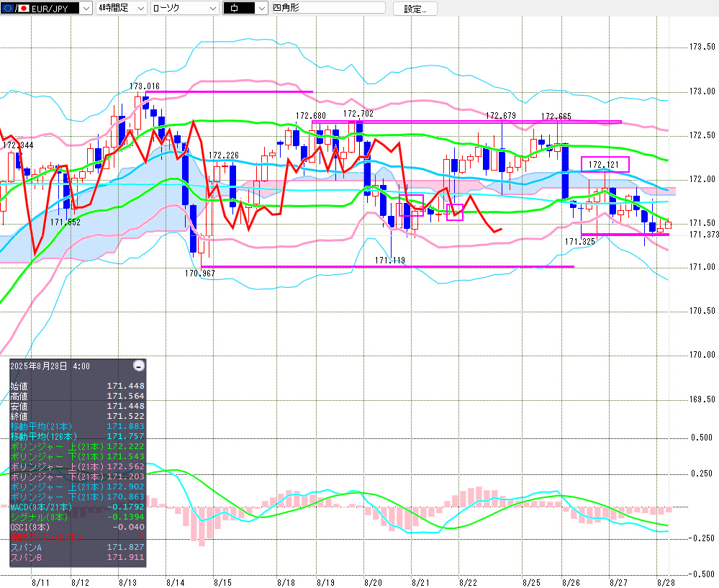Click the 遅行スパン(21本) row
The width and height of the screenshot is (719, 588).
click(x=77, y=537)
